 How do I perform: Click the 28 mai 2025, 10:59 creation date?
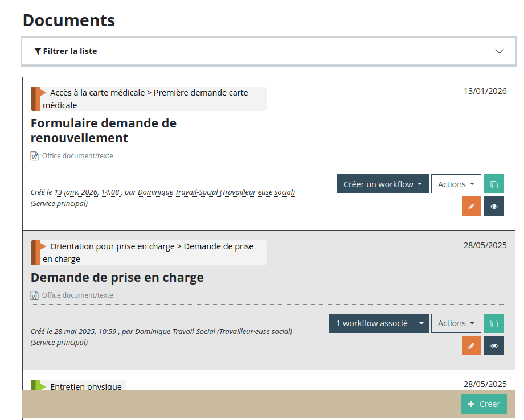click(85, 331)
